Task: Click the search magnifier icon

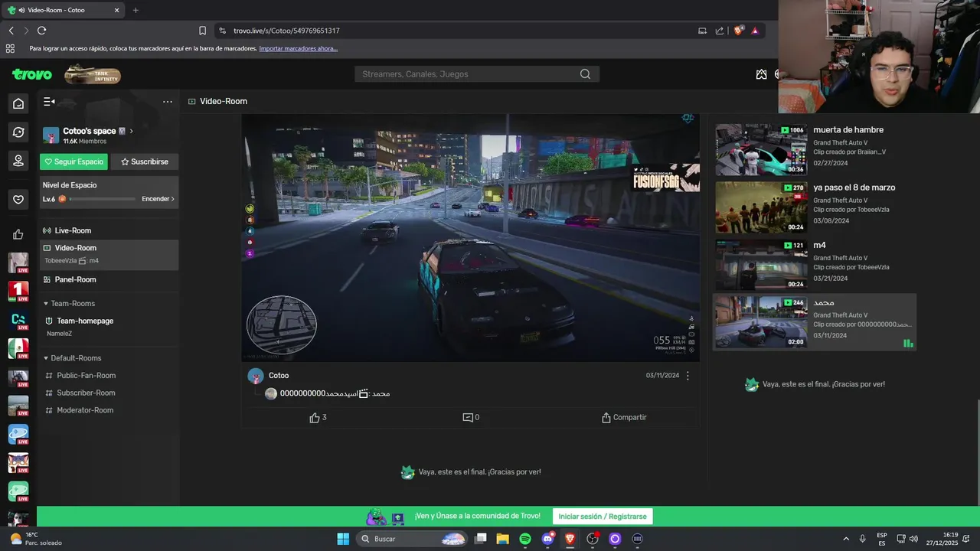Action: coord(585,74)
